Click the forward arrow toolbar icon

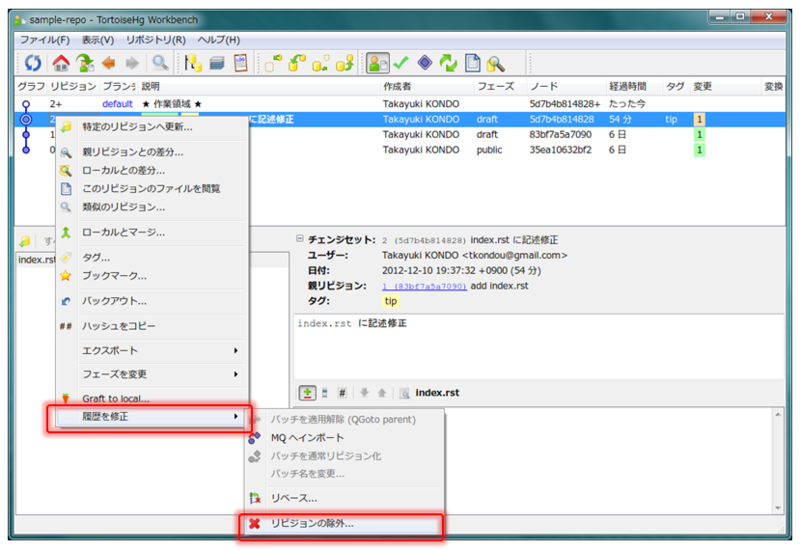132,63
